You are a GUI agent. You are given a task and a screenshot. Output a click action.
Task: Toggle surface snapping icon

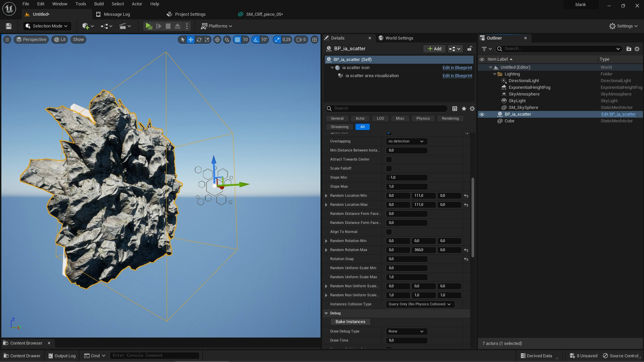click(227, 40)
